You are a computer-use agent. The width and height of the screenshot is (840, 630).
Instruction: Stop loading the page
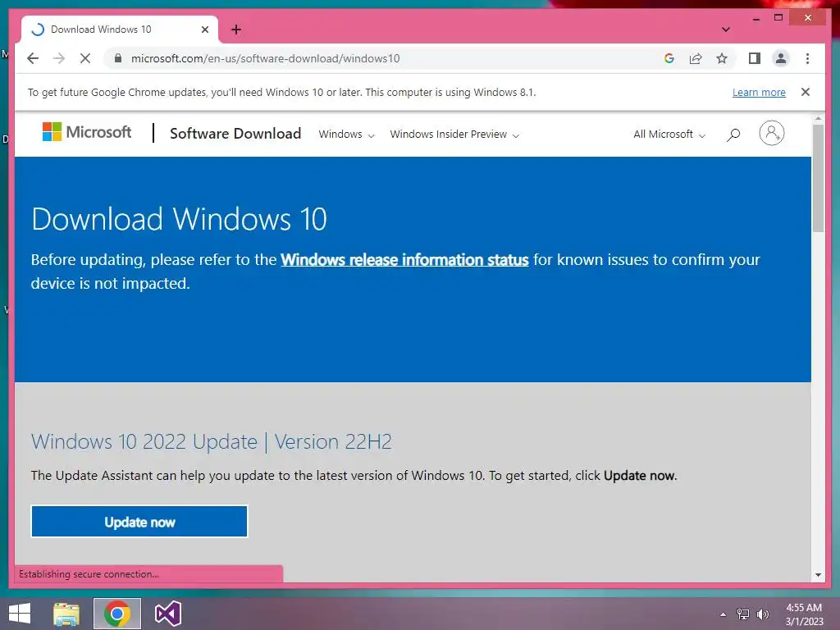point(85,58)
